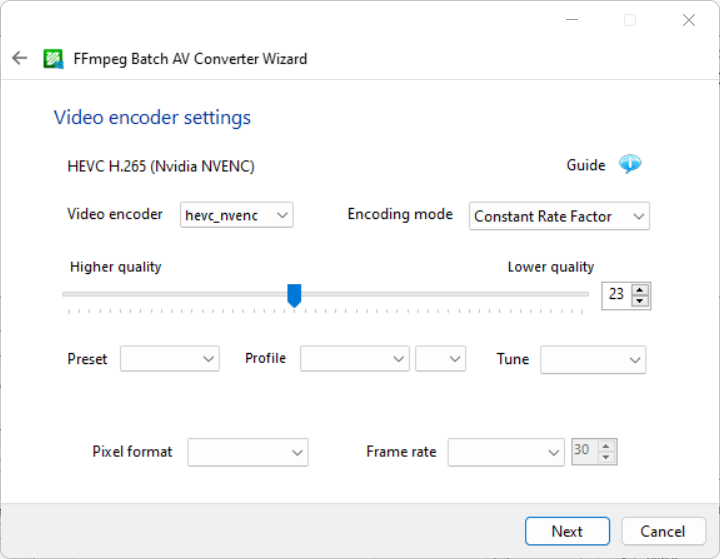Click the Cancel button

pyautogui.click(x=663, y=531)
